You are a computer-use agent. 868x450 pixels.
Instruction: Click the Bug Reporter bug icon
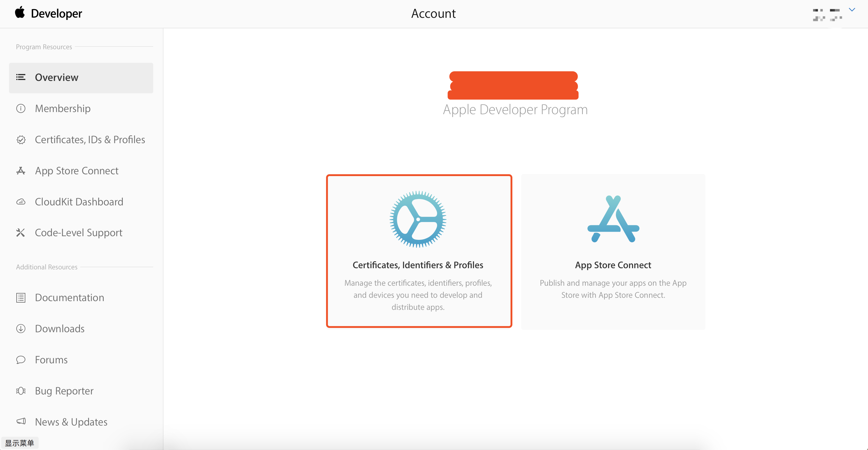[x=21, y=391]
